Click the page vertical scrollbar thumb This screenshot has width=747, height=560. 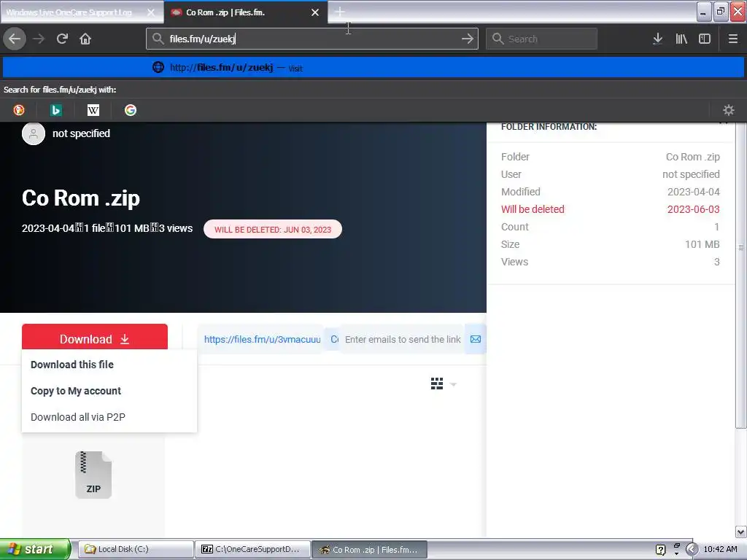click(x=741, y=275)
